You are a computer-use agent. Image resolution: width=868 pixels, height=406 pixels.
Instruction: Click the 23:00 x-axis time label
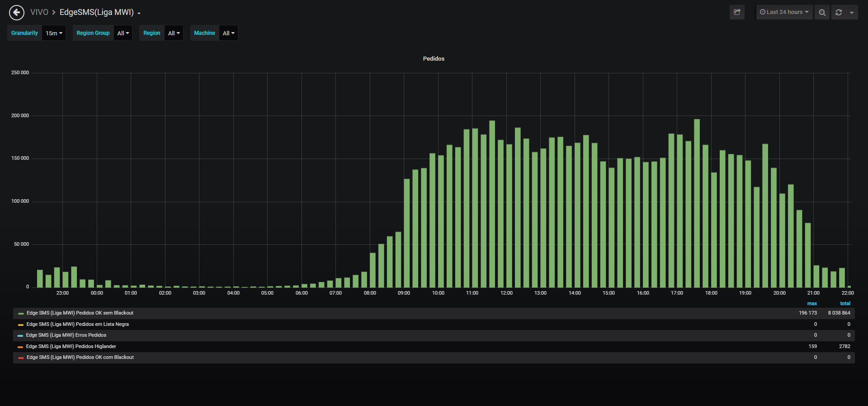click(62, 293)
